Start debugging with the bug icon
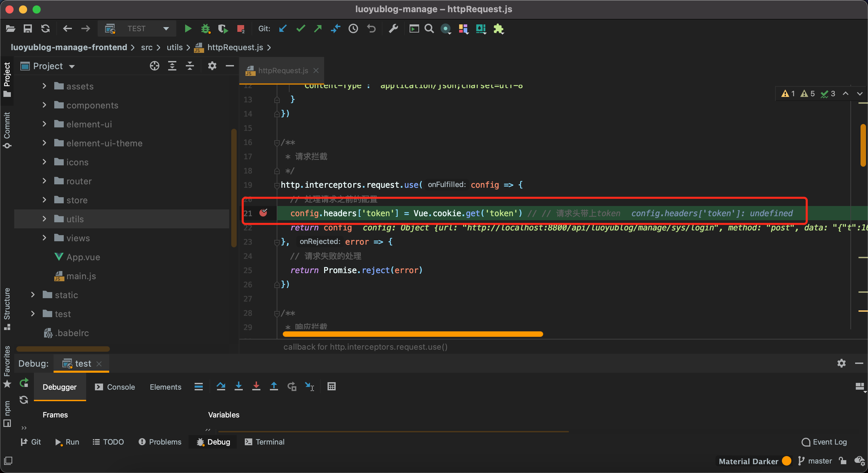This screenshot has height=473, width=868. (205, 29)
